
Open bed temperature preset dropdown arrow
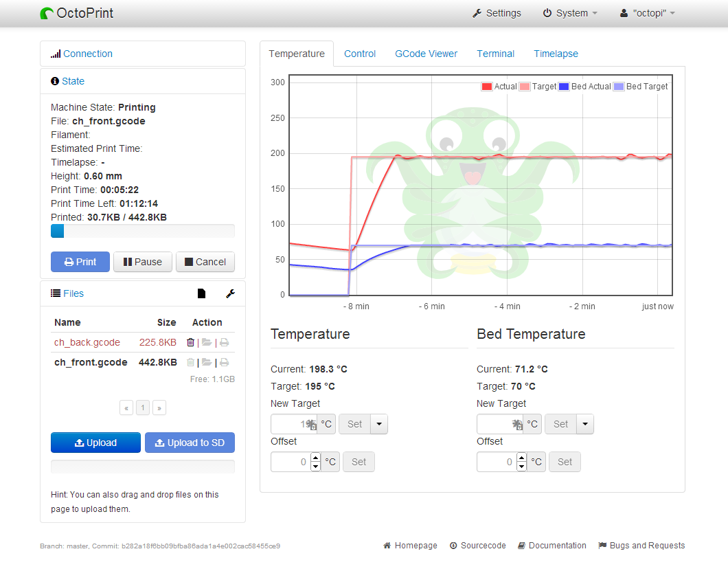585,424
